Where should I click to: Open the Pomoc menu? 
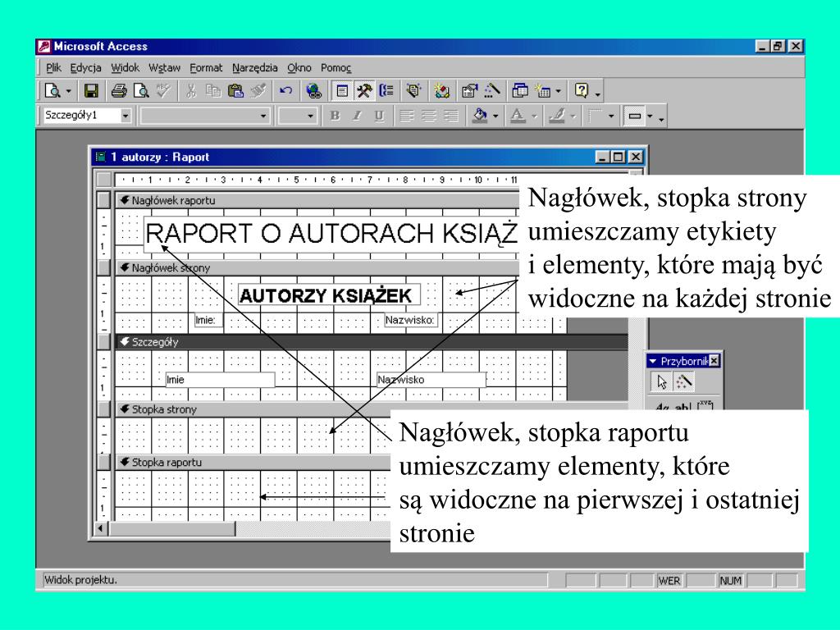[x=336, y=67]
